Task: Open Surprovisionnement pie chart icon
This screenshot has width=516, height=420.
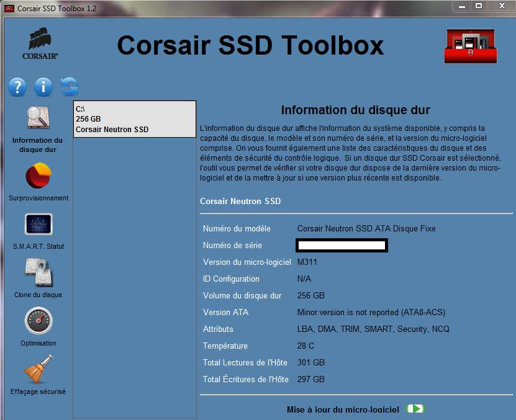Action: (x=38, y=176)
